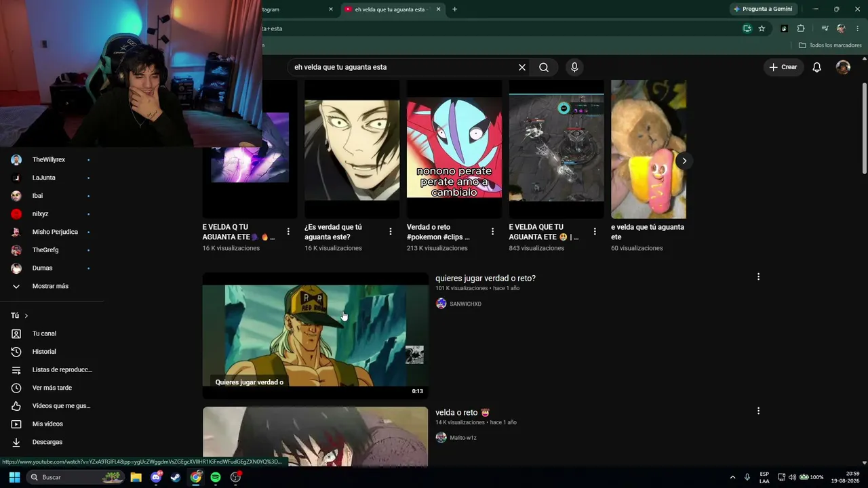Clear the YouTube search box with the X
Image resolution: width=868 pixels, height=488 pixels.
[522, 67]
